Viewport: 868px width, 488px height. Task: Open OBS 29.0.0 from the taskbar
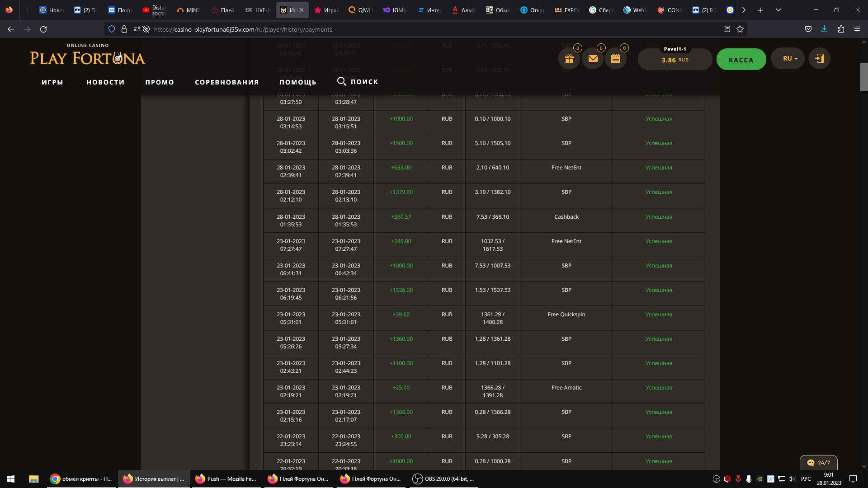click(x=443, y=479)
